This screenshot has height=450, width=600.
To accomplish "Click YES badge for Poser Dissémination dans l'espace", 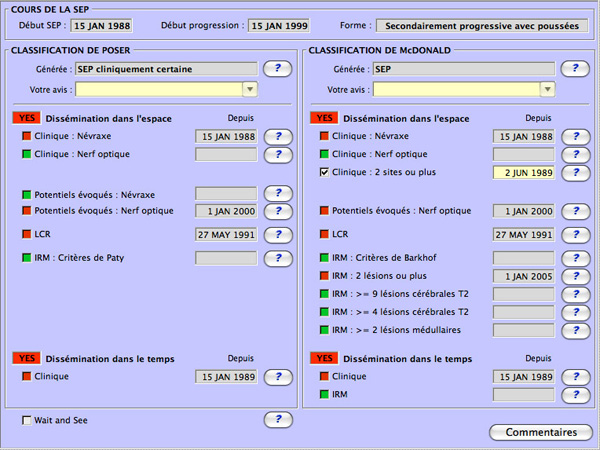I will [26, 118].
